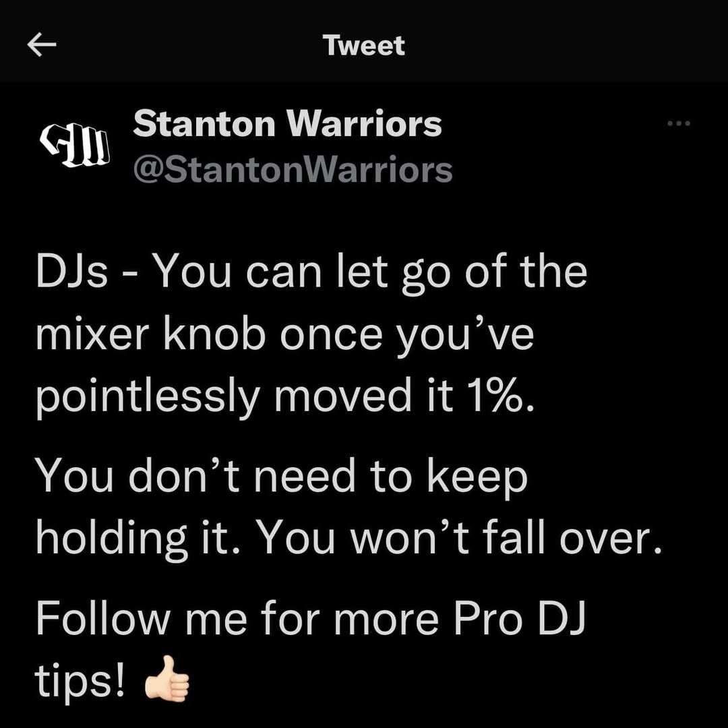The width and height of the screenshot is (728, 728).
Task: Click the word Follow in the last paragraph
Action: pyautogui.click(x=102, y=618)
